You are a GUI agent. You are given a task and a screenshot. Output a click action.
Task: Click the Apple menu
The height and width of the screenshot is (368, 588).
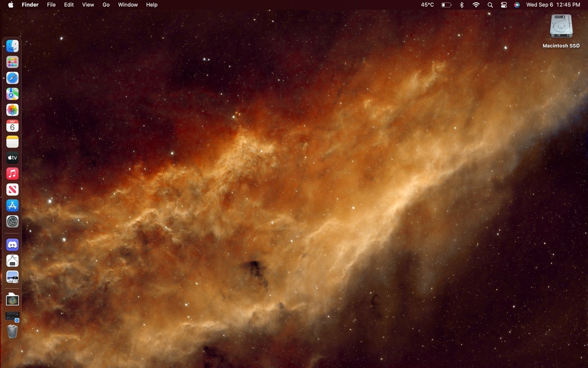click(10, 5)
